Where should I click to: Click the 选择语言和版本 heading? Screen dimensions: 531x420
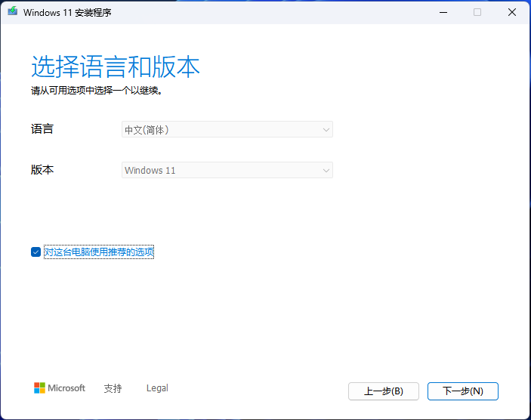pos(116,67)
